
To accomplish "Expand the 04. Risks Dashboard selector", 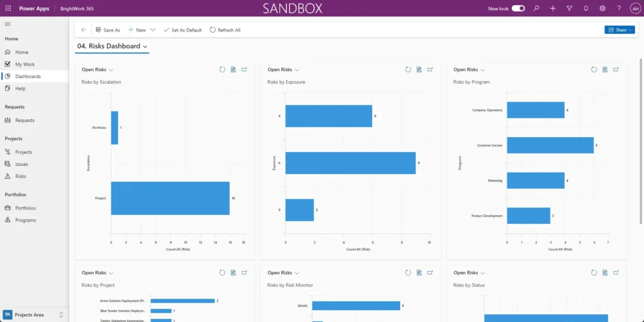I will click(x=146, y=47).
